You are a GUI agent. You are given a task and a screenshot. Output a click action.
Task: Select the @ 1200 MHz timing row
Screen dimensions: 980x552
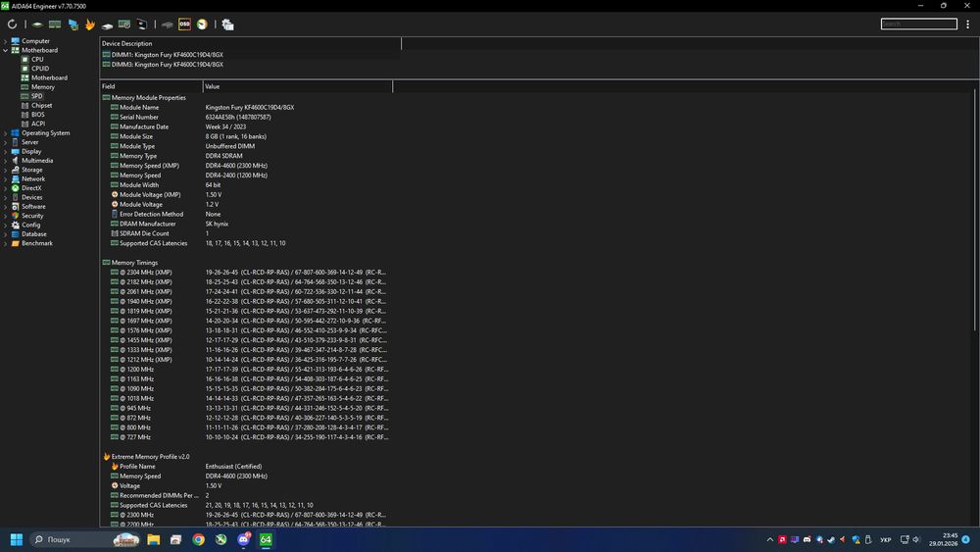coord(249,370)
